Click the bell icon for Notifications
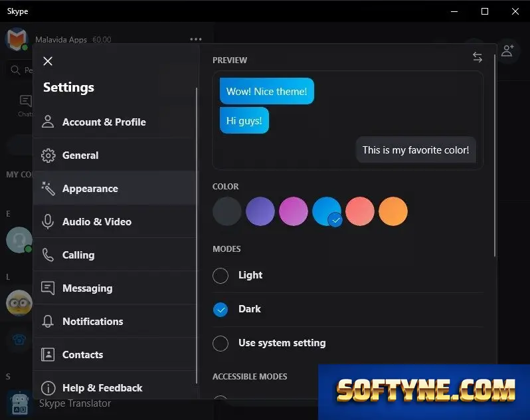The height and width of the screenshot is (420, 530). [x=48, y=321]
